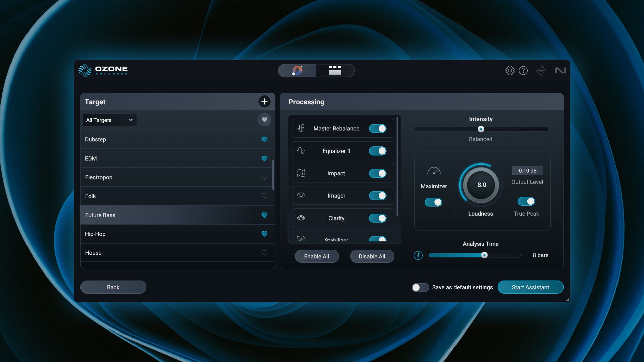Turn off the Maximizer toggle
644x362 pixels.
click(x=433, y=202)
